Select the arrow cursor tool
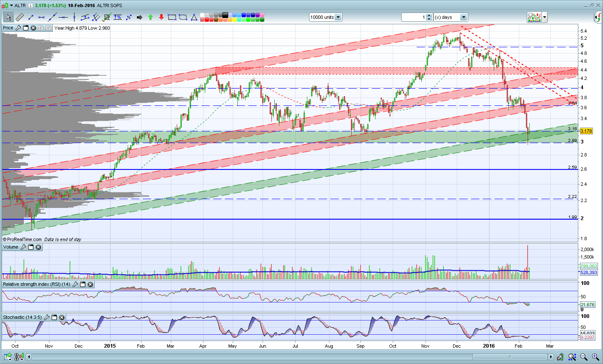603x364 pixels. 8,17
